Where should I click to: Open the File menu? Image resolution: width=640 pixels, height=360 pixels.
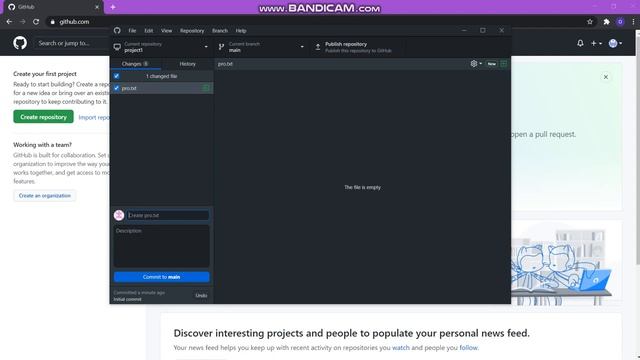[x=132, y=31]
